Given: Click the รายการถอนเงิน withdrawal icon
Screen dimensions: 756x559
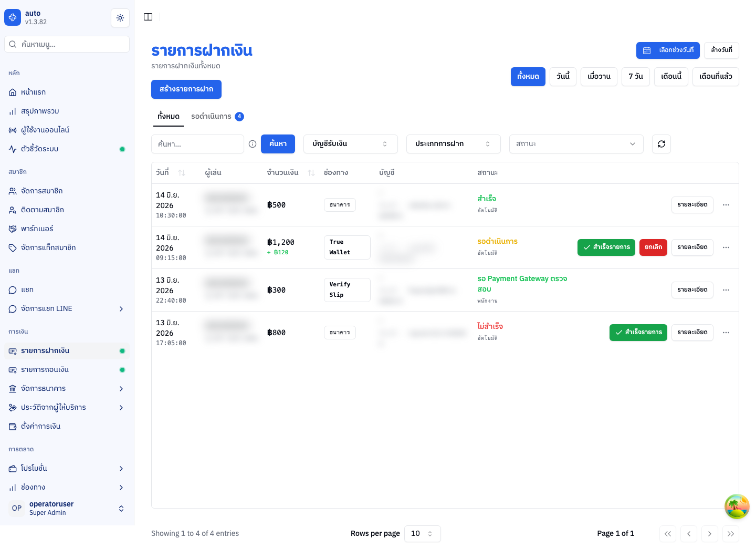Looking at the screenshot, I should [x=13, y=370].
